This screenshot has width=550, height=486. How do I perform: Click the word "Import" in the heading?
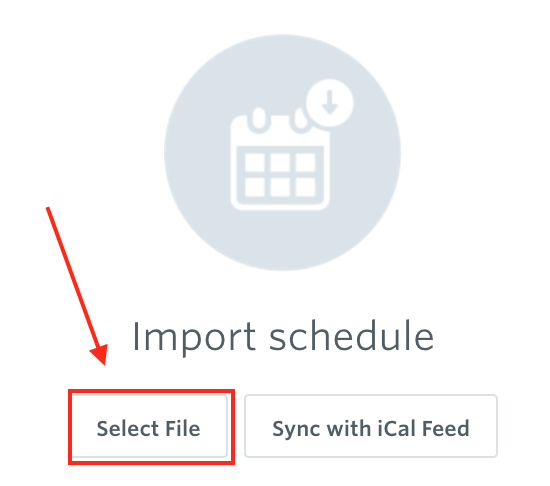194,337
